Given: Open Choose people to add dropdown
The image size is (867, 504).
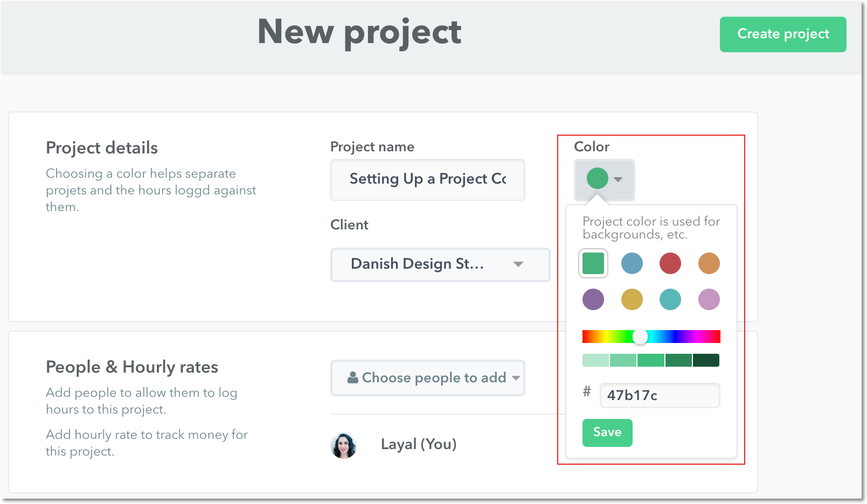Looking at the screenshot, I should click(428, 378).
